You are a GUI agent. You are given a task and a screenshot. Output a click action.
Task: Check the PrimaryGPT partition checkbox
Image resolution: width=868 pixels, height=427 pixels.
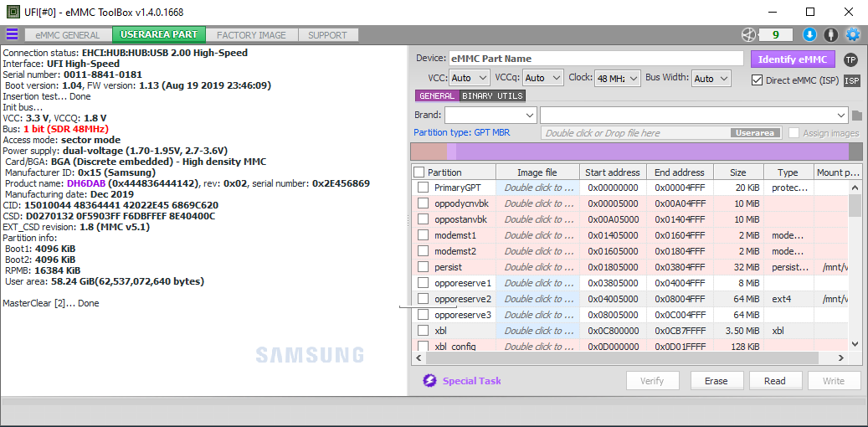[423, 188]
